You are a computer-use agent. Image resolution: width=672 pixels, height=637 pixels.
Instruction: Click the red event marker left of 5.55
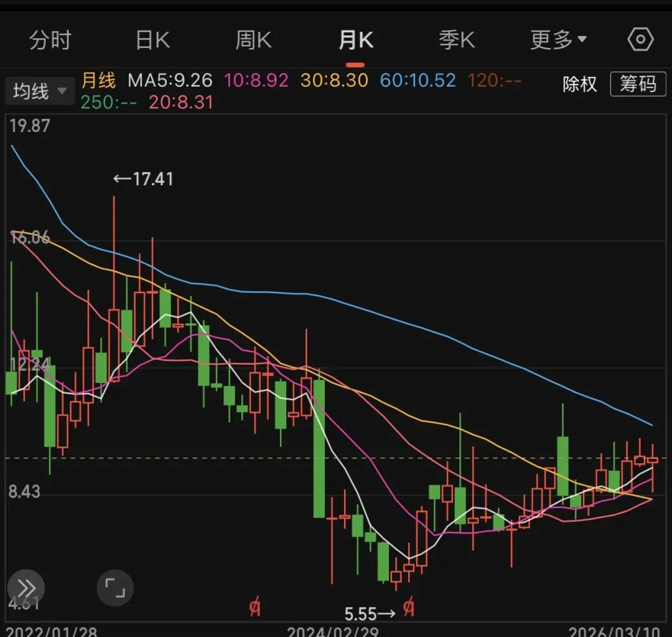tap(254, 607)
